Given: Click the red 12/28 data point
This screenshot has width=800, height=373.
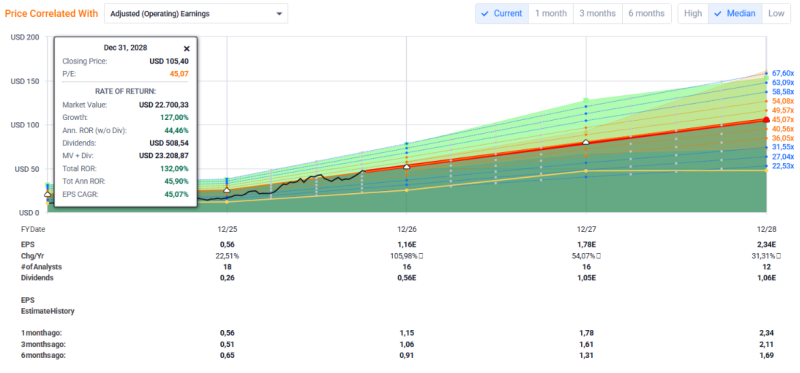Looking at the screenshot, I should (x=766, y=119).
